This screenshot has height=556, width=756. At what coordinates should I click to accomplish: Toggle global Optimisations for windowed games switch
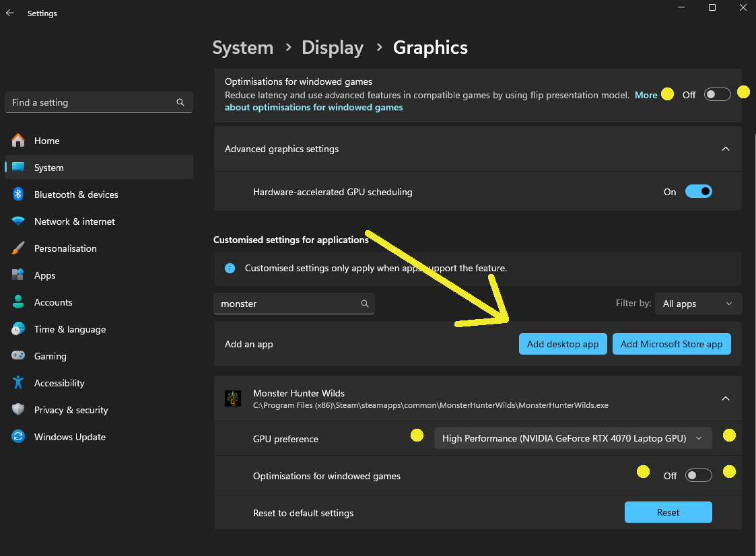coord(717,95)
